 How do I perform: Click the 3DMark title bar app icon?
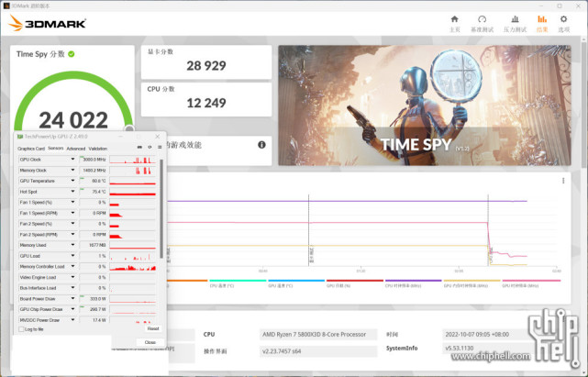pyautogui.click(x=6, y=6)
